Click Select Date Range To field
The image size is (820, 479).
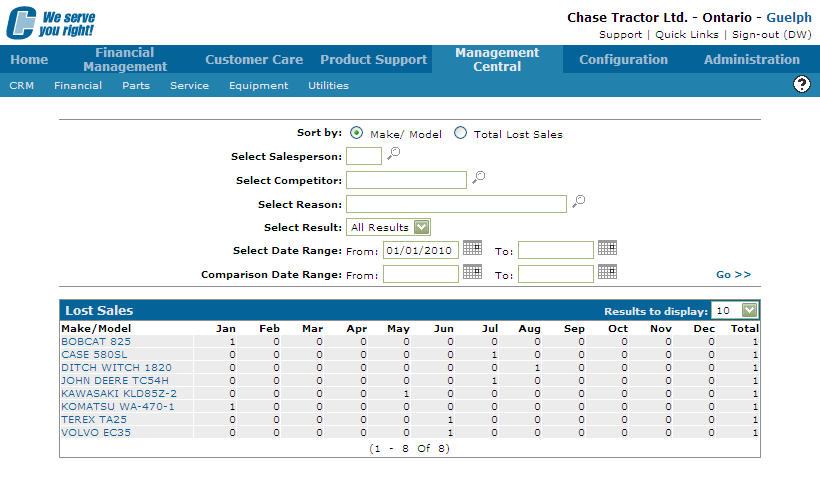tap(555, 250)
